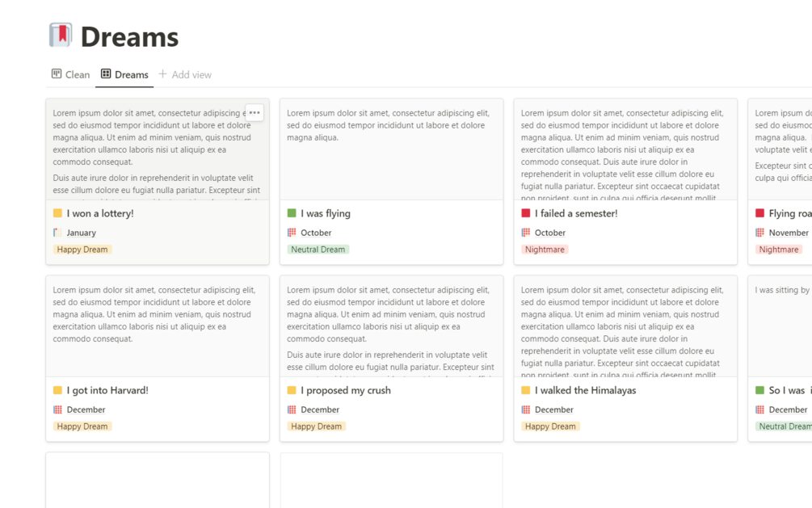The width and height of the screenshot is (812, 508).
Task: Click the calendar icon next to January
Action: [57, 233]
